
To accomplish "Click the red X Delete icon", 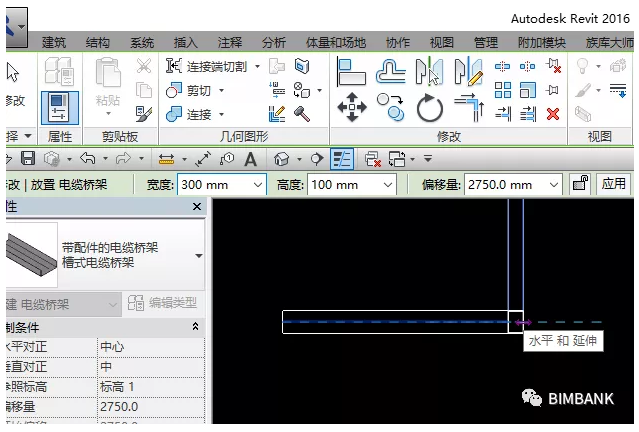I will (x=553, y=114).
